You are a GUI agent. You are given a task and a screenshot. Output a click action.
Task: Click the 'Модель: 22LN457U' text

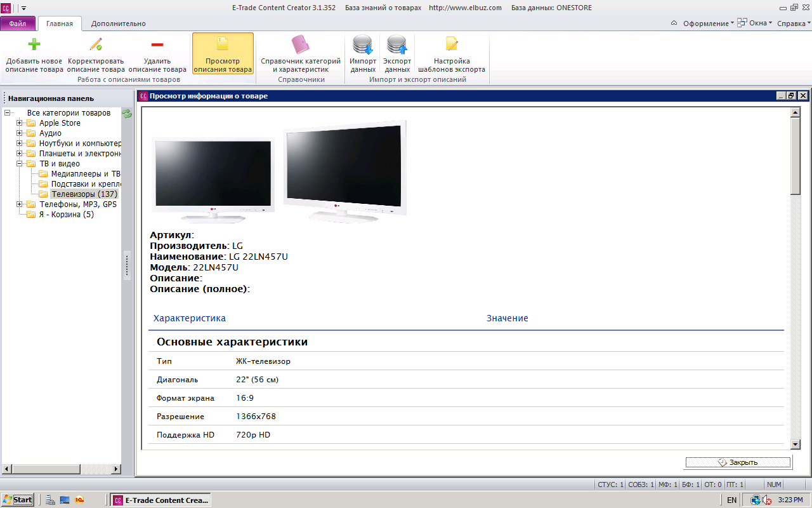pyautogui.click(x=194, y=267)
